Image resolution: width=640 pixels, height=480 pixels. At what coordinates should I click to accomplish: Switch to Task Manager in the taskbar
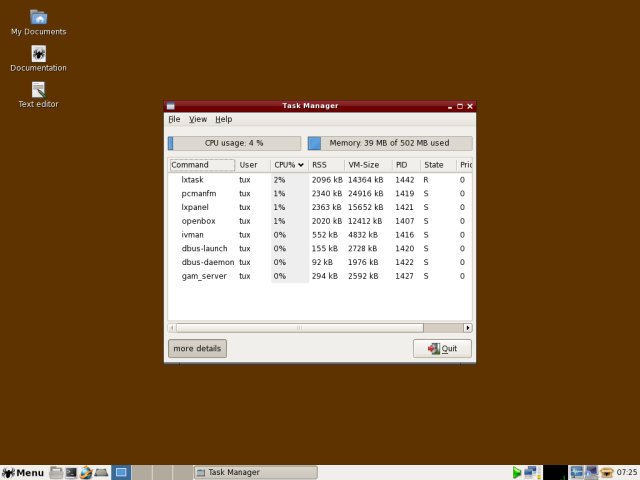coord(255,473)
